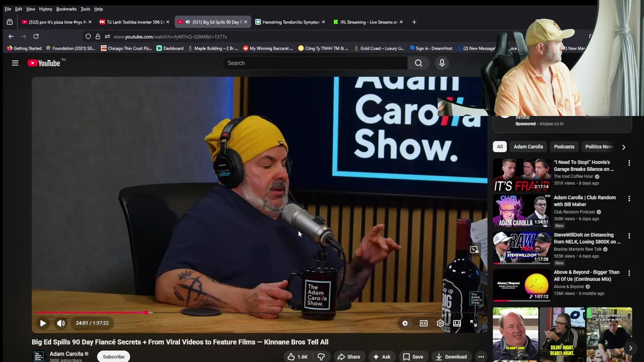644x362 pixels.
Task: Open options for the Above & Beyond video
Action: click(x=629, y=273)
